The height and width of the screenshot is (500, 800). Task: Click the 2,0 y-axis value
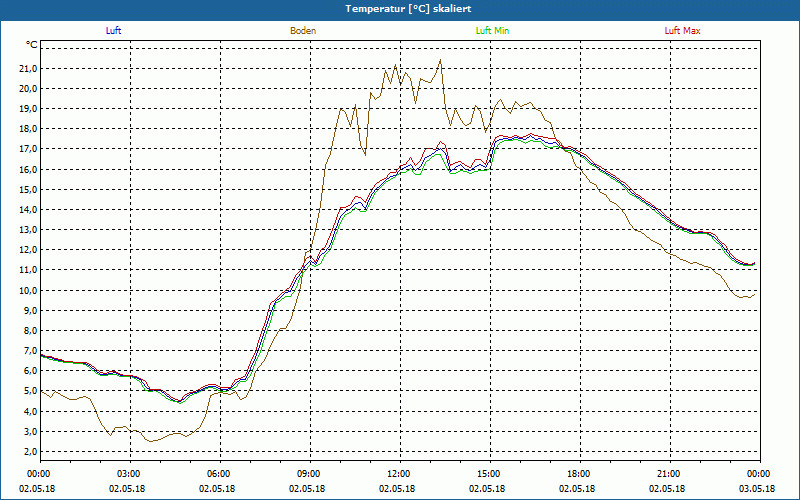30,452
